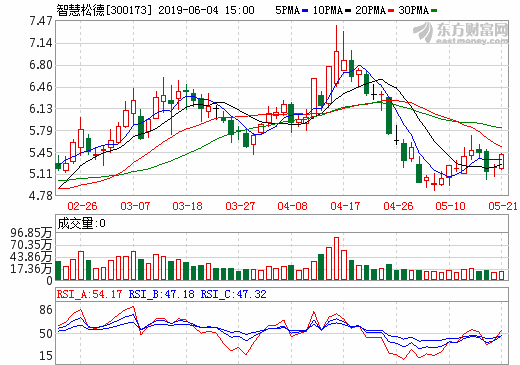This screenshot has width=520, height=365.
Task: Click the 6.13 price axis label
Action: click(41, 109)
